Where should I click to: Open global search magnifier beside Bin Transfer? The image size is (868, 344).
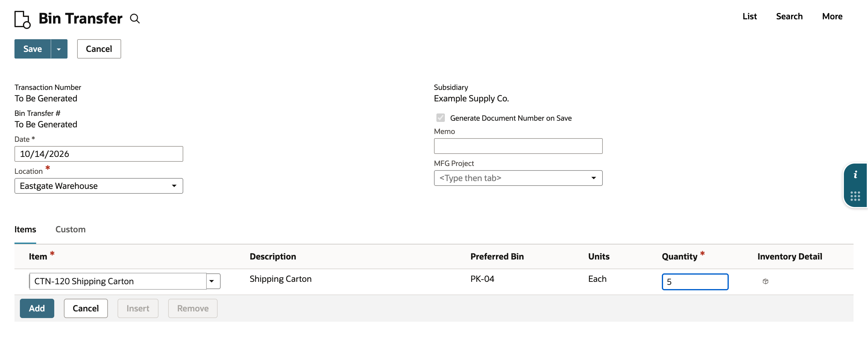point(135,18)
